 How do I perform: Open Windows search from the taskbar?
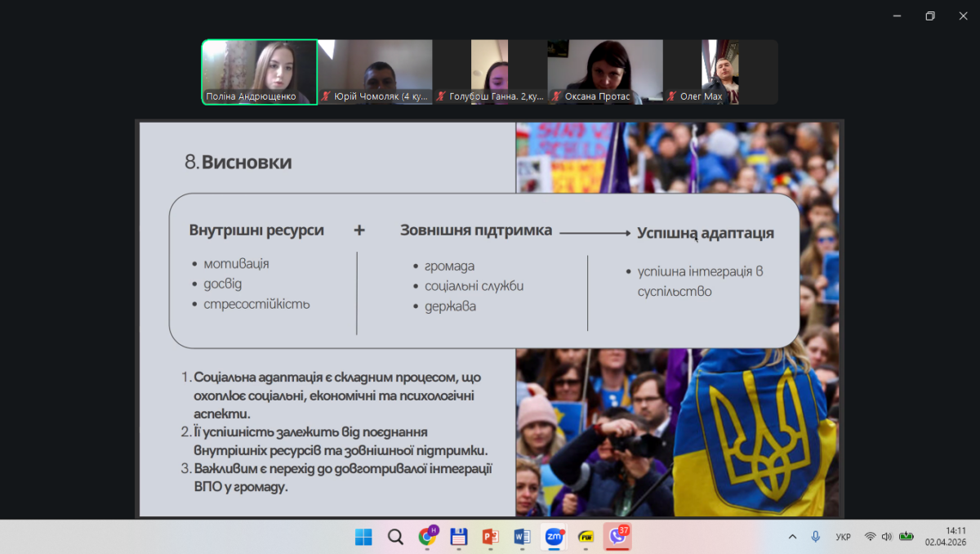click(395, 537)
